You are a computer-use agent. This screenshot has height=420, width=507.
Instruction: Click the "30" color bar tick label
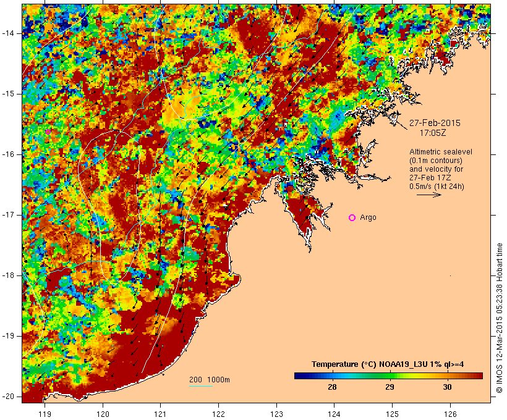tap(447, 387)
